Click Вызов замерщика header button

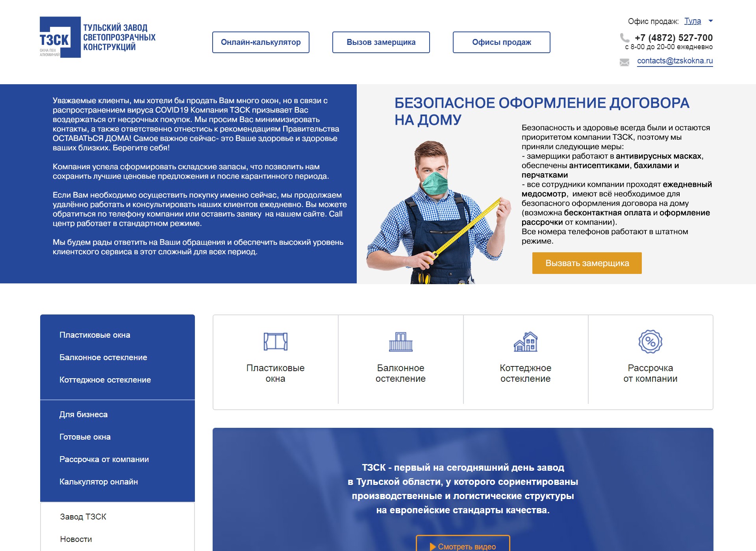click(381, 42)
